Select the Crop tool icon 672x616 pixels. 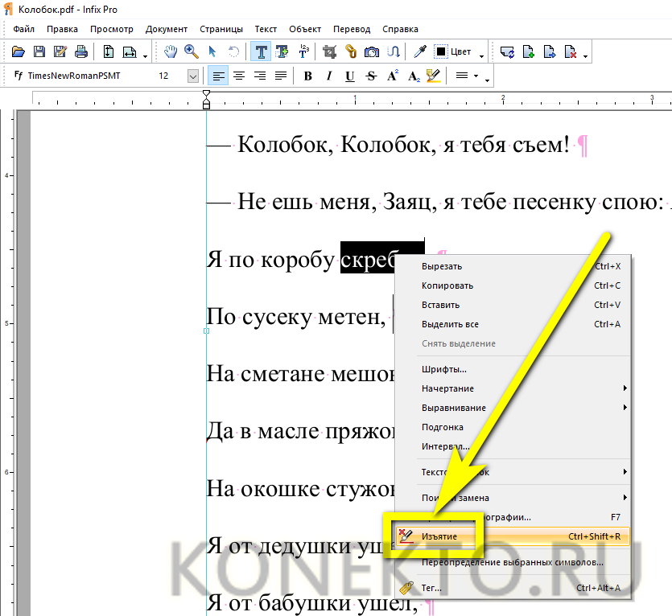329,51
